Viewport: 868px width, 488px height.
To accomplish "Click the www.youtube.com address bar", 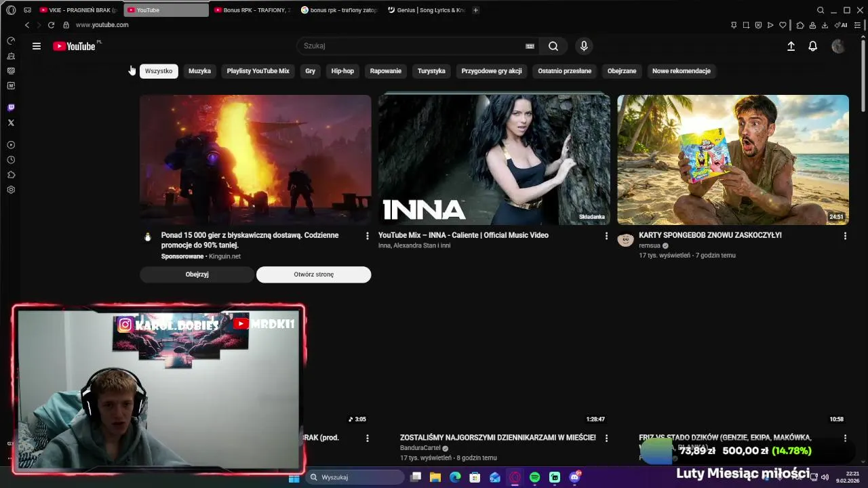I will (102, 25).
